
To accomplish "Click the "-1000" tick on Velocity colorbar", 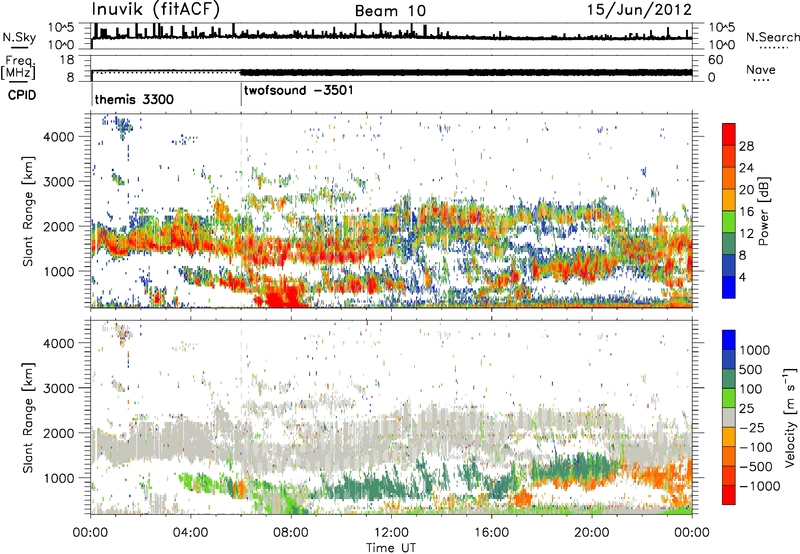I will pos(759,486).
